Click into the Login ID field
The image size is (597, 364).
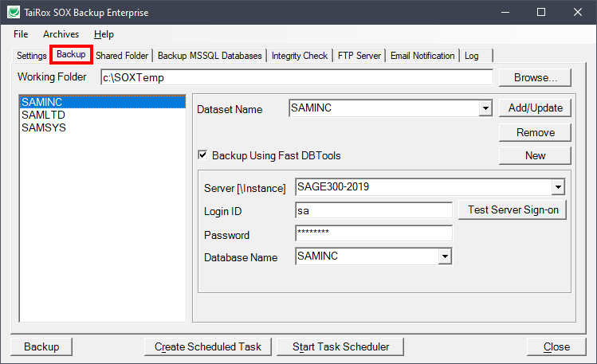(373, 211)
